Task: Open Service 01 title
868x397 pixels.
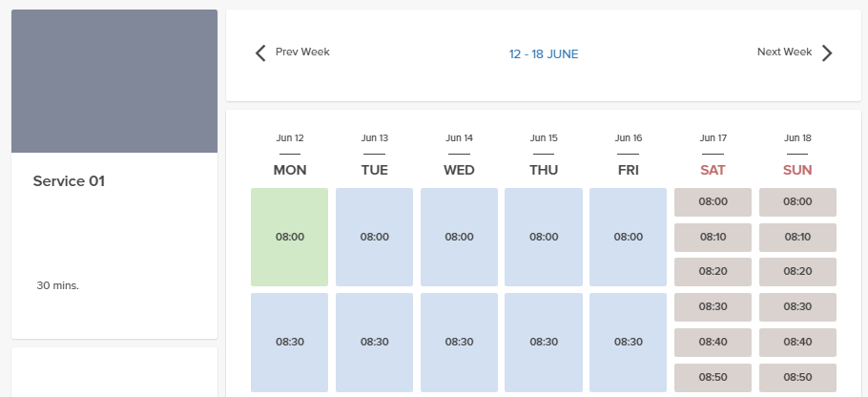Action: pyautogui.click(x=69, y=181)
